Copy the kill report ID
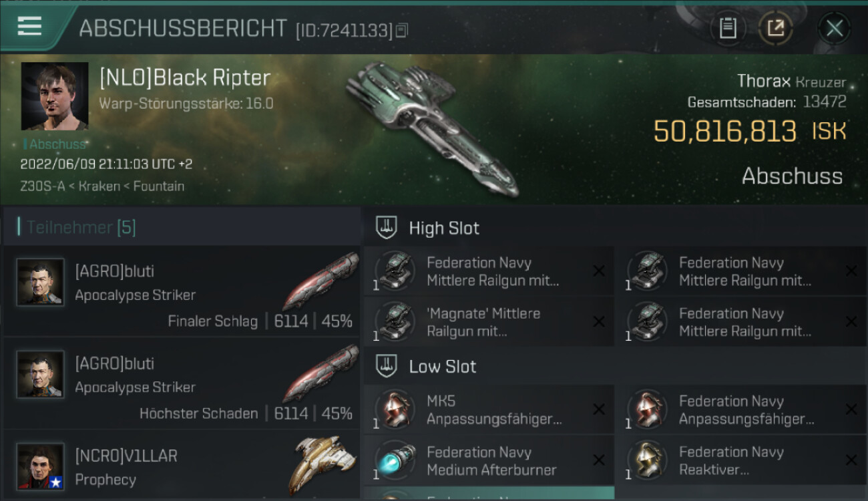This screenshot has width=868, height=501. point(401,30)
